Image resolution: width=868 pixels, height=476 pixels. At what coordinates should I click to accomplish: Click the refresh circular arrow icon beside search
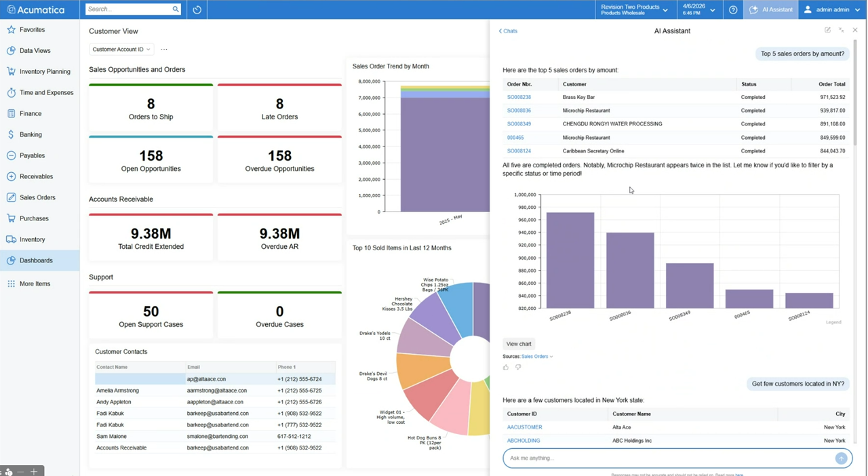coord(196,9)
